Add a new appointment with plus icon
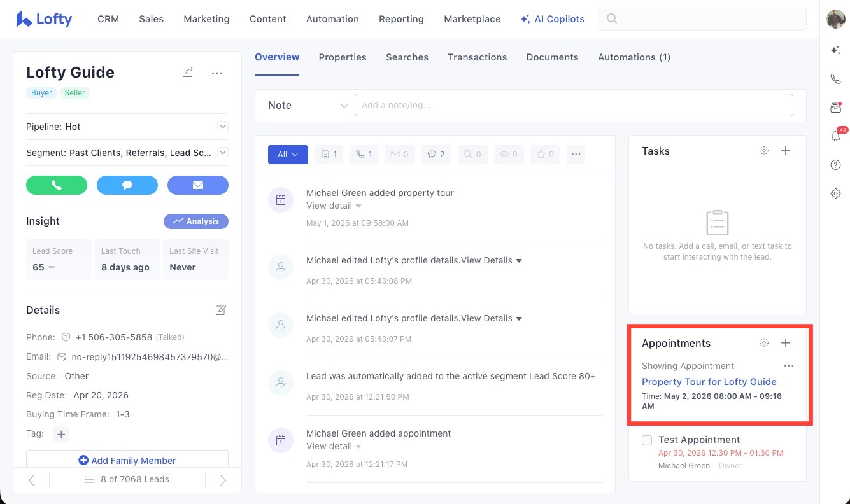 pyautogui.click(x=786, y=343)
